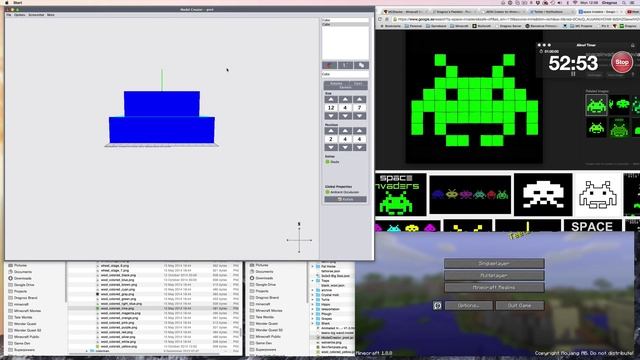
Task: Click Minecraft Realms button
Action: pyautogui.click(x=494, y=287)
